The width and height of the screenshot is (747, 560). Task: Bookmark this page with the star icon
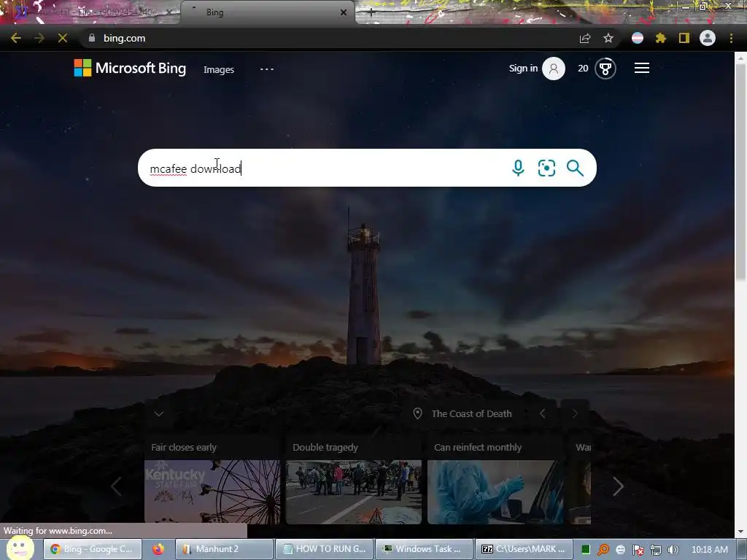pos(608,38)
